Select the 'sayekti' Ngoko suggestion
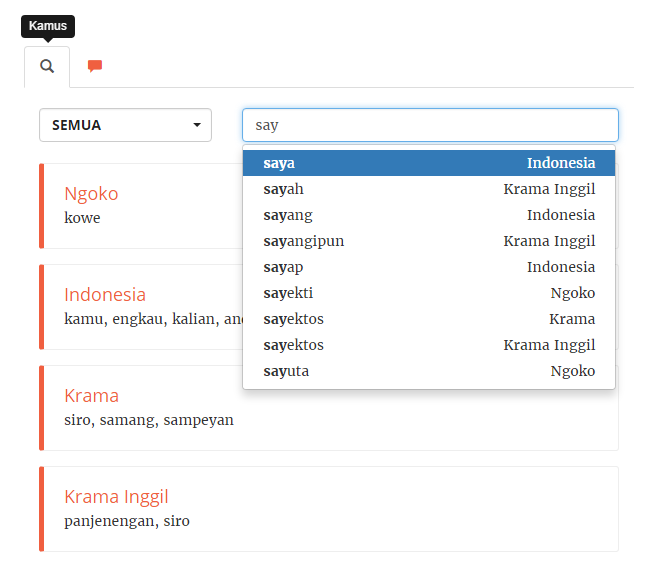This screenshot has height=580, width=649. 429,293
